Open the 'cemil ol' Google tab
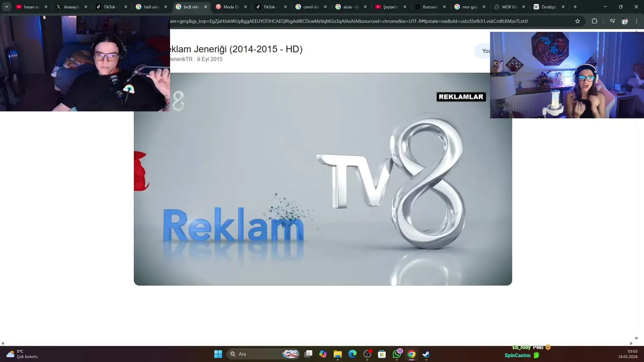644x362 pixels. tap(310, 7)
